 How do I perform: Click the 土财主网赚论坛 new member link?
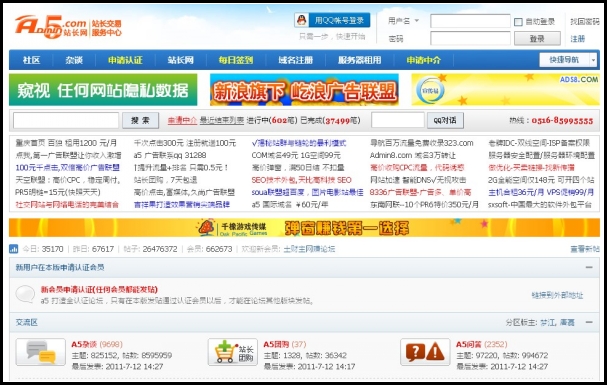click(309, 249)
